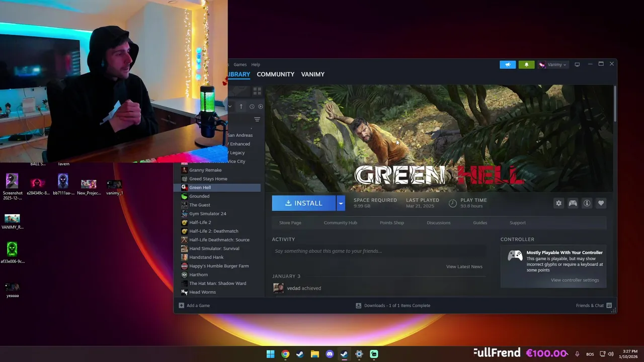The height and width of the screenshot is (362, 644).
Task: Toggle grid view of library collections
Action: (257, 91)
